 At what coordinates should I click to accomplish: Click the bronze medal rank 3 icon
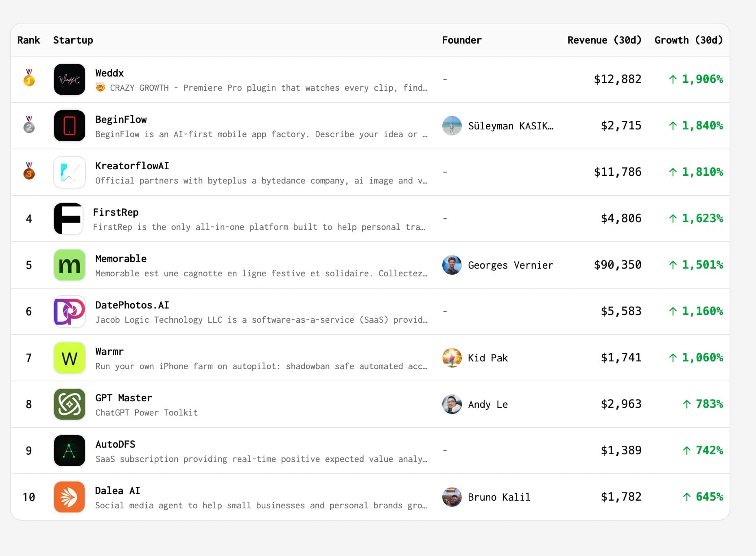tap(29, 171)
